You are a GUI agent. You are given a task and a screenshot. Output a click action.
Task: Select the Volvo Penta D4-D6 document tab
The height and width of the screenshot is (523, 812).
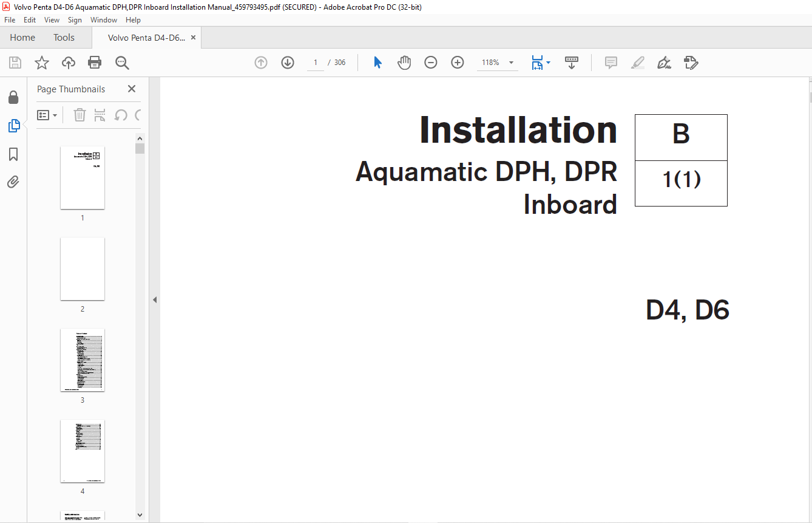click(x=146, y=38)
